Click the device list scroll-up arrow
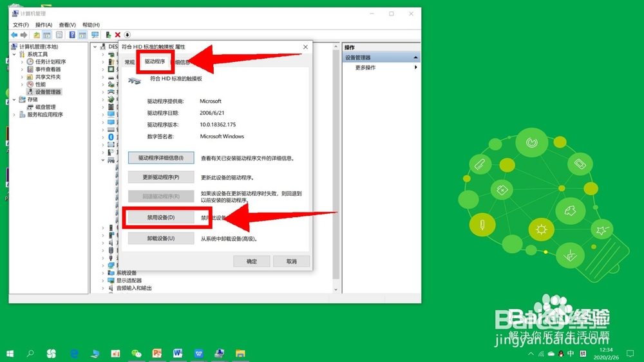The width and height of the screenshot is (644, 362). tap(336, 46)
